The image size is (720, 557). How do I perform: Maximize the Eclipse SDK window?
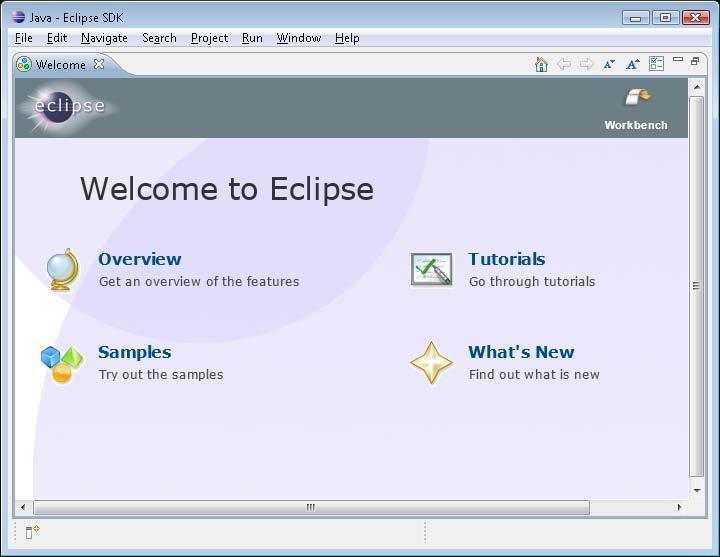point(665,18)
